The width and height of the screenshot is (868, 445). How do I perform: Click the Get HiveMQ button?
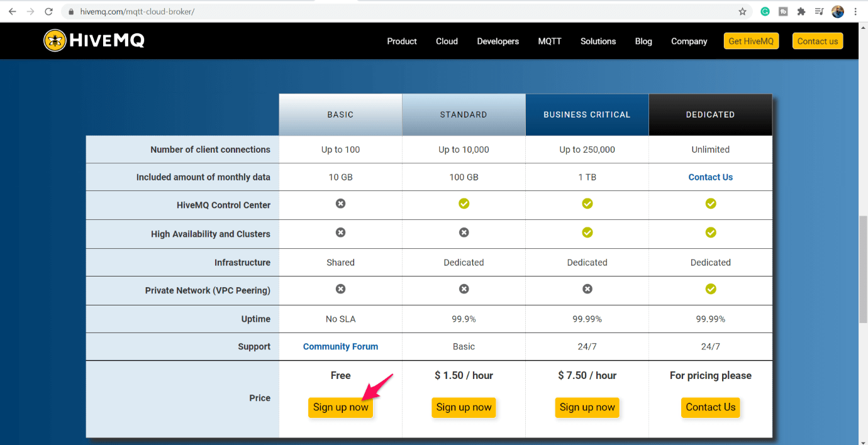click(751, 41)
